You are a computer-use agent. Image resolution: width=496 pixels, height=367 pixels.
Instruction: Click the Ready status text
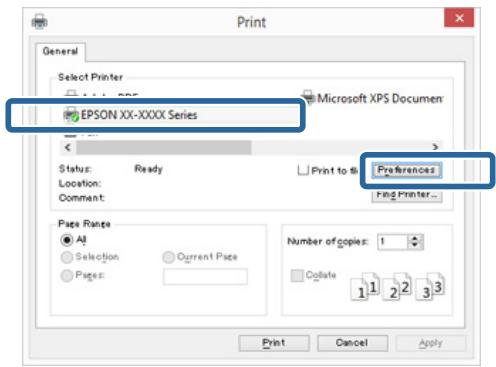pos(148,169)
